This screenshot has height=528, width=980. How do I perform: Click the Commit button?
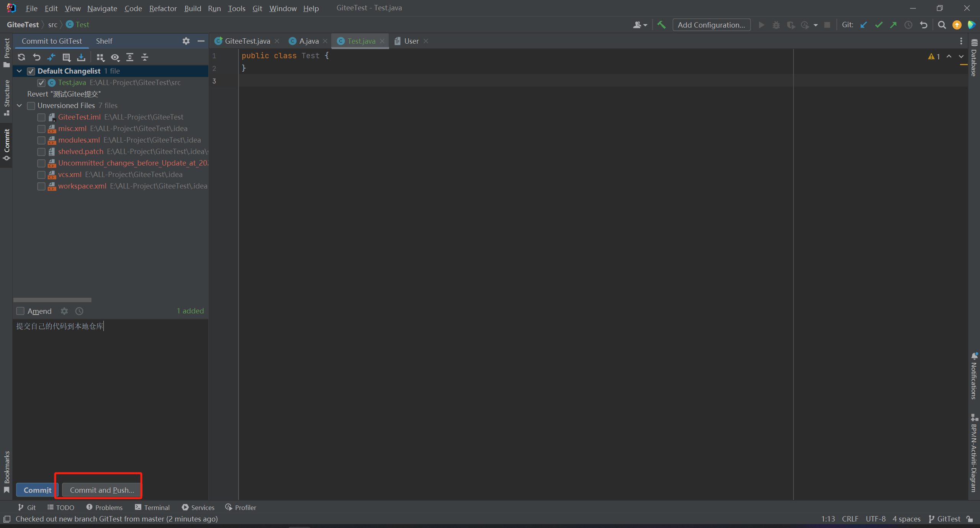coord(37,490)
